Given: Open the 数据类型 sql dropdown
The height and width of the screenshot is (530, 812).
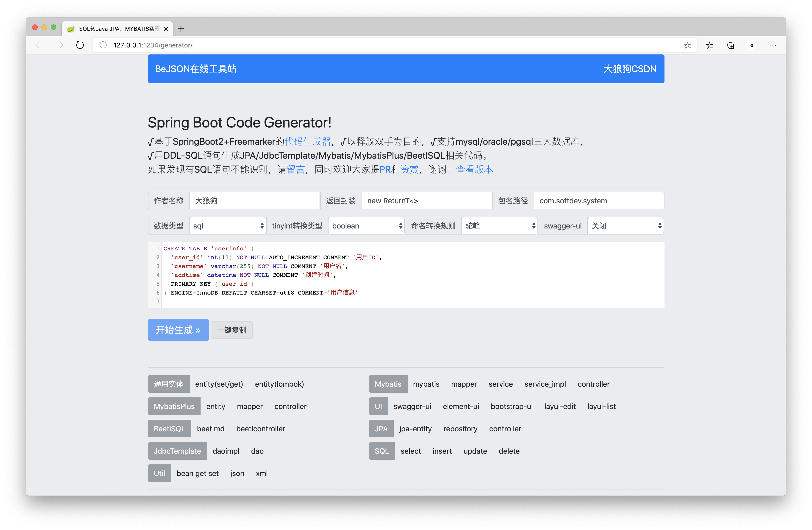Looking at the screenshot, I should click(228, 226).
